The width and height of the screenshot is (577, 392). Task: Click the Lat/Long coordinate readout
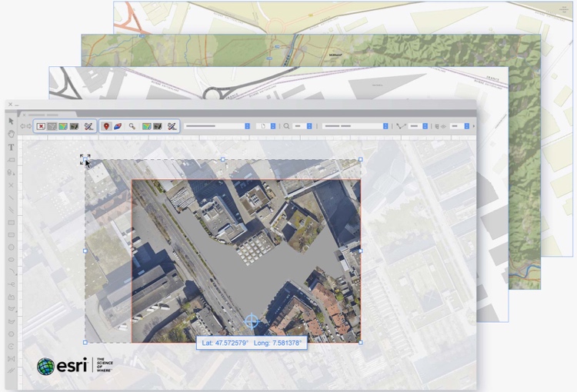tap(251, 342)
